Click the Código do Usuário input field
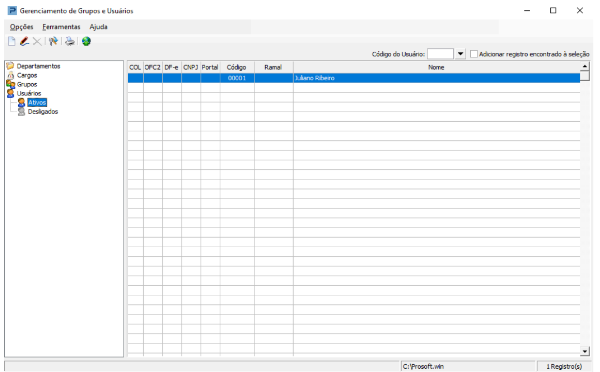Screen dimensions: 600x372 pyautogui.click(x=440, y=54)
